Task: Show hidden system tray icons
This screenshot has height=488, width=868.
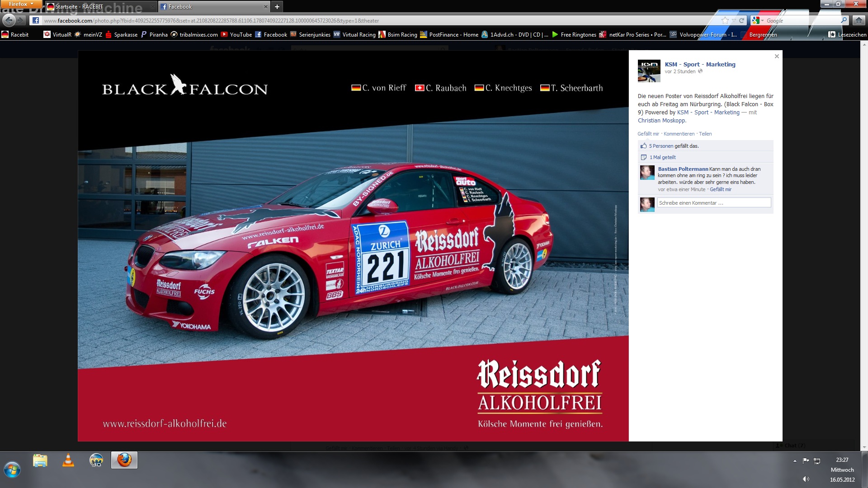Action: point(795,461)
